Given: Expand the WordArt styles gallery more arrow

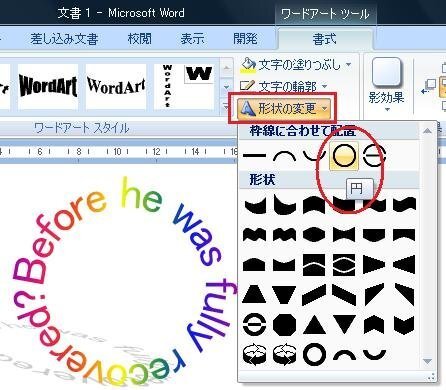Looking at the screenshot, I should (x=226, y=106).
